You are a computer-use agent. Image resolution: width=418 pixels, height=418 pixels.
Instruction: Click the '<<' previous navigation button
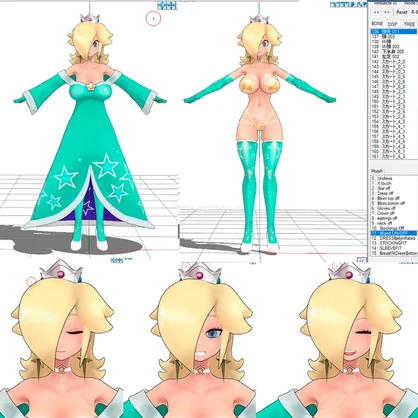pos(376,12)
